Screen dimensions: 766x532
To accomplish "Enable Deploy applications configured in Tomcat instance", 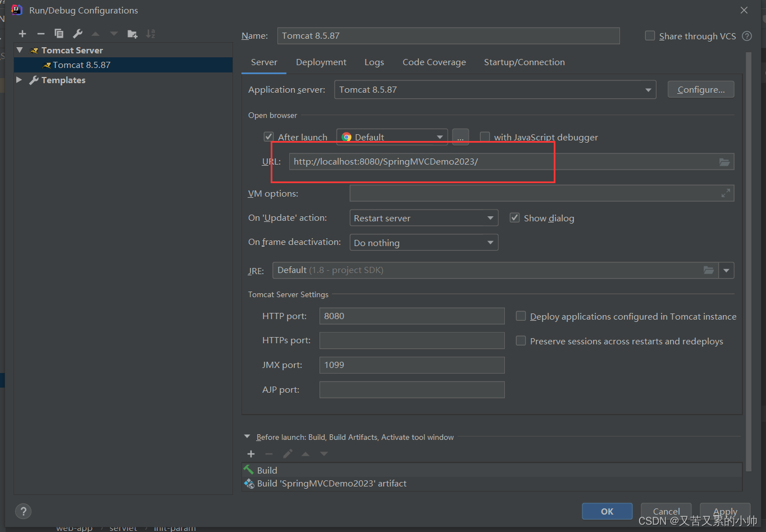I will [521, 316].
